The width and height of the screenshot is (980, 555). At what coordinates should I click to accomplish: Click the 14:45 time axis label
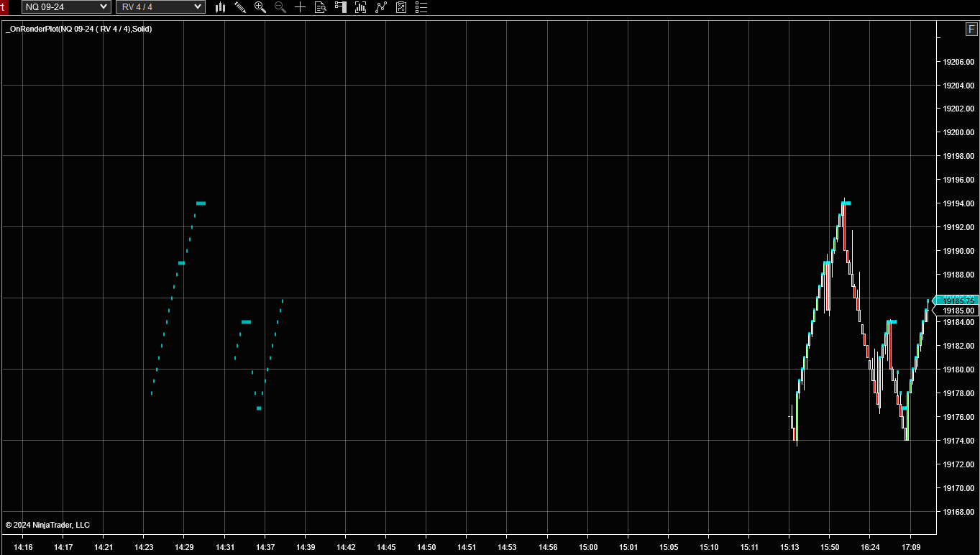[x=386, y=547]
